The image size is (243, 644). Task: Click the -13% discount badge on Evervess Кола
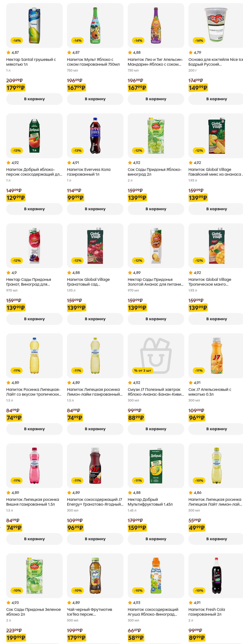click(x=77, y=150)
